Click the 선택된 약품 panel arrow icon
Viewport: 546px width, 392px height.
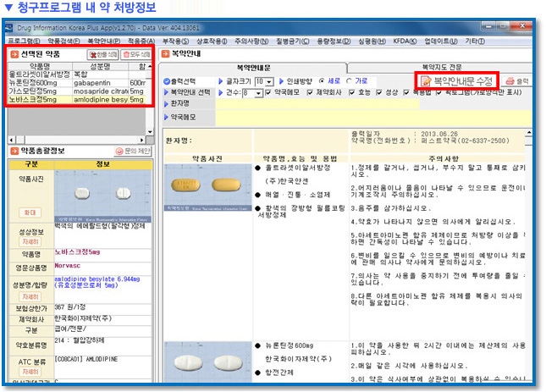click(14, 54)
